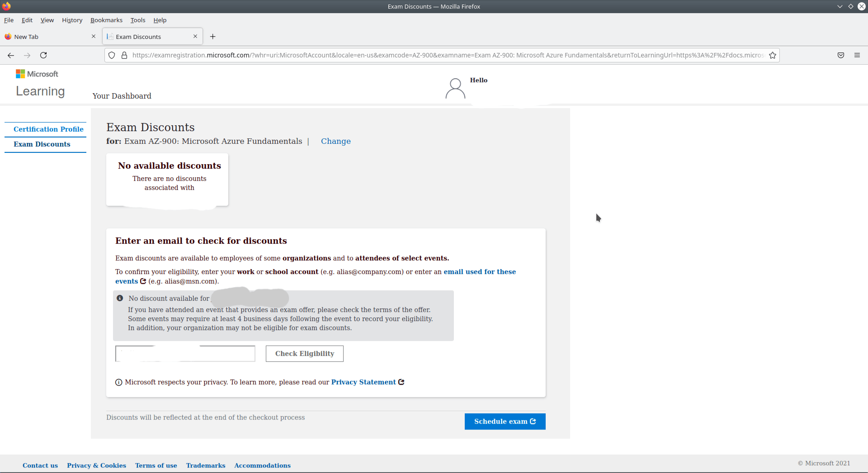This screenshot has height=473, width=868.
Task: Click the Check Eligibility button
Action: 305,354
